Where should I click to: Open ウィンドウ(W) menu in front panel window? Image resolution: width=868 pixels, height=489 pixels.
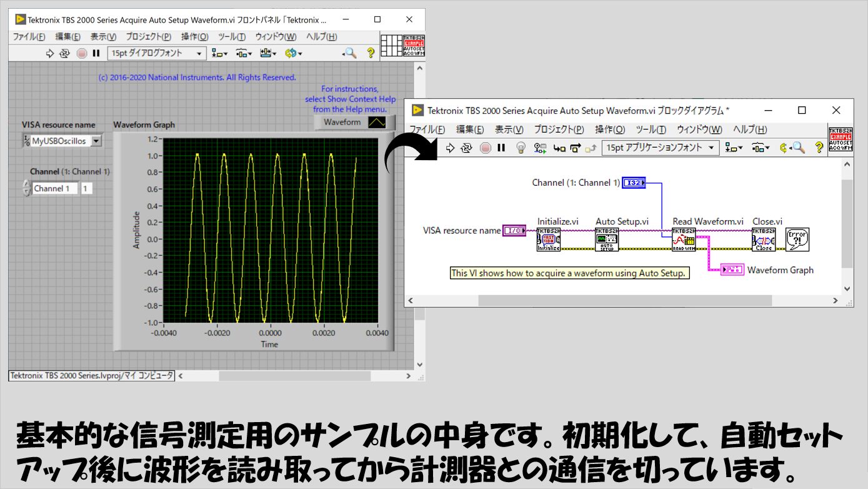(276, 37)
